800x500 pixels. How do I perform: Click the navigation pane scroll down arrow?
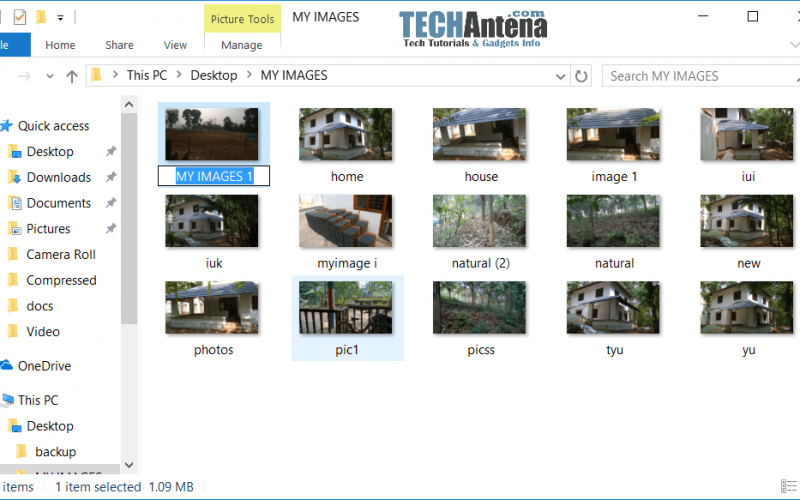[x=129, y=465]
